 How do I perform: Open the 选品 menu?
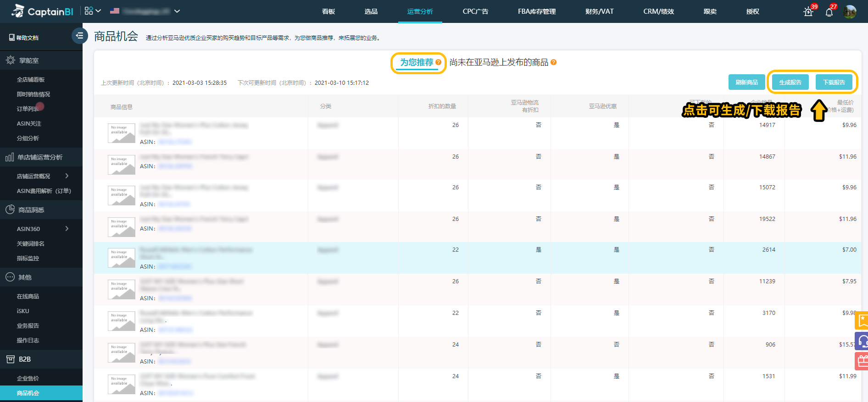coord(371,11)
